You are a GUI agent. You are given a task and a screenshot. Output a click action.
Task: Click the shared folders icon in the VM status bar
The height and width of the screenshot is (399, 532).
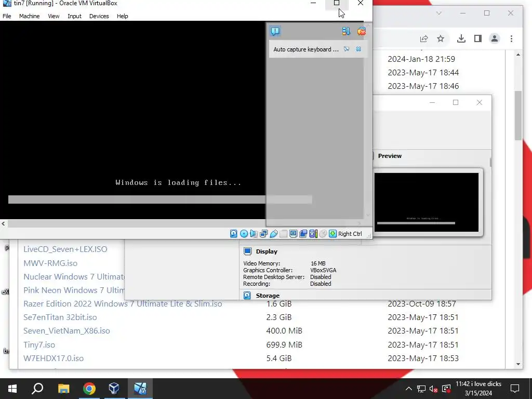[283, 233]
